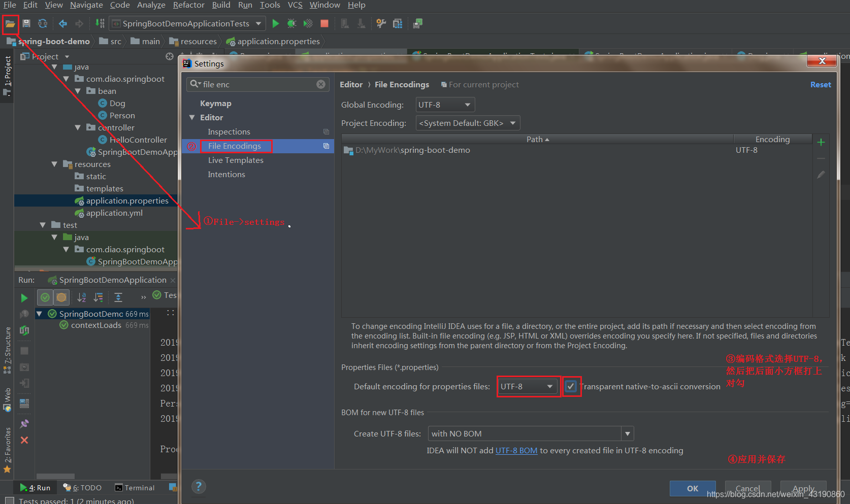Screen dimensions: 850x504
Task: Switch to the 4: Run tool window tab
Action: [36, 488]
